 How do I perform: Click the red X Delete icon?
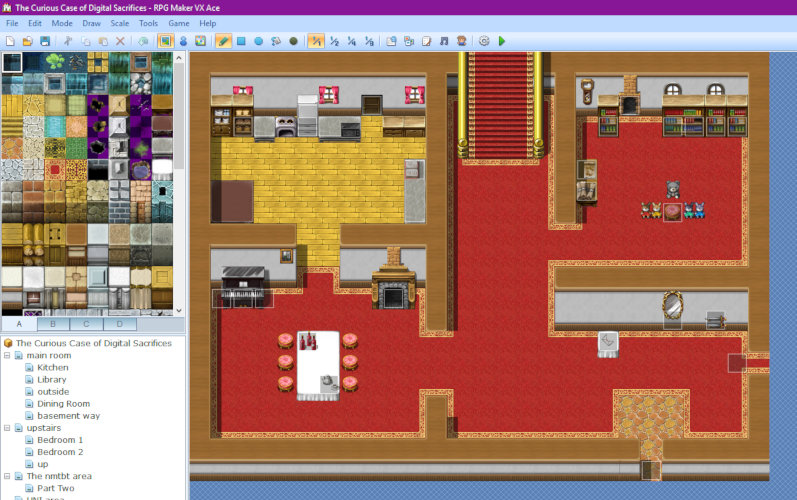(x=120, y=41)
